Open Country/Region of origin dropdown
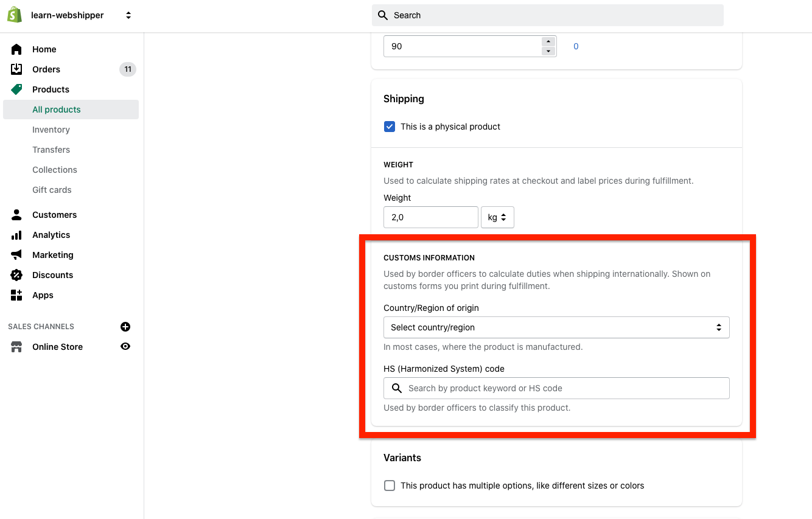This screenshot has width=812, height=519. (x=556, y=327)
